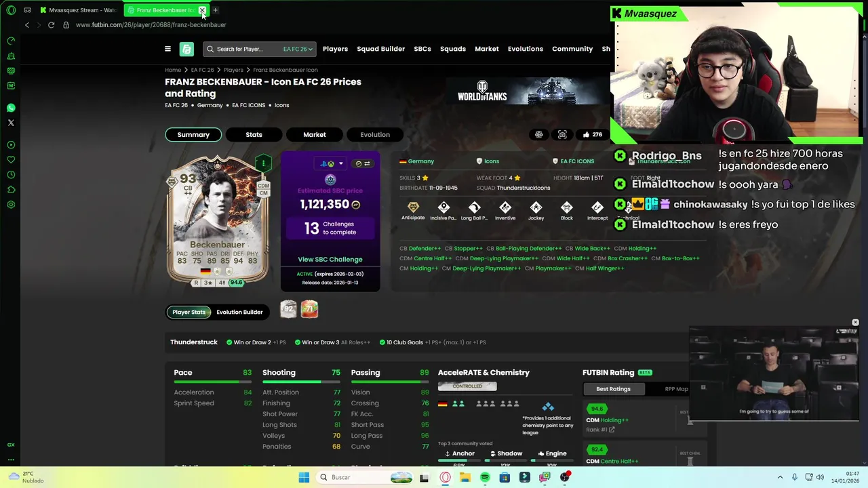Viewport: 868px width, 488px height.
Task: Click the Incisive Pass playstyle icon
Action: (443, 207)
